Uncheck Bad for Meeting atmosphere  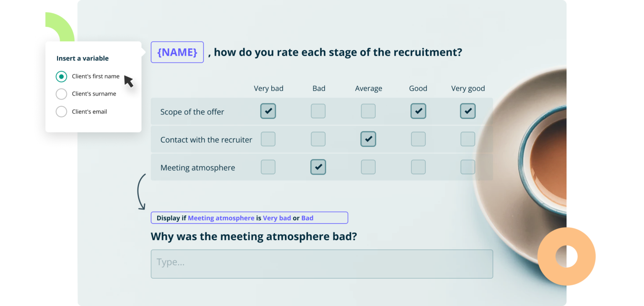[318, 167]
